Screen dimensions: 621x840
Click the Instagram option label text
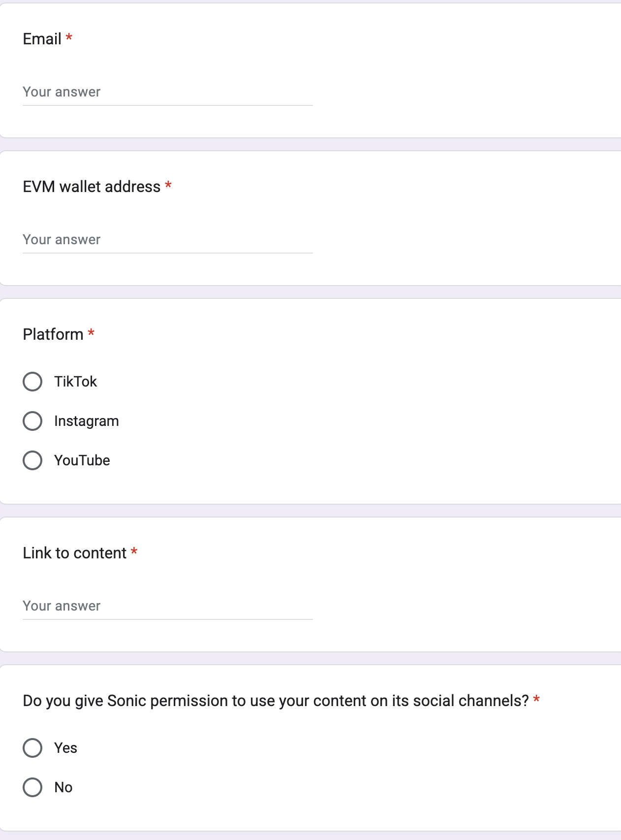(87, 421)
